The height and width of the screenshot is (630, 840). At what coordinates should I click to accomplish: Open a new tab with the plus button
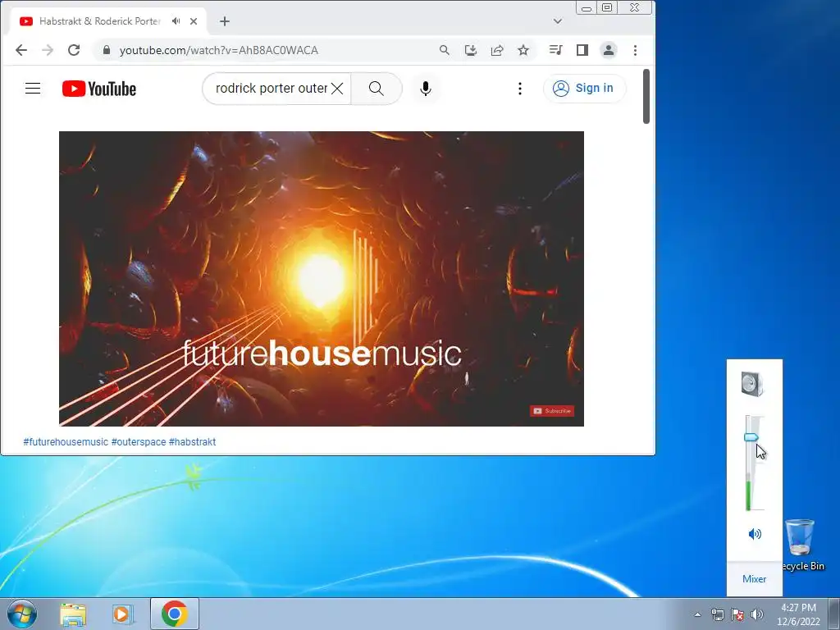coord(225,21)
